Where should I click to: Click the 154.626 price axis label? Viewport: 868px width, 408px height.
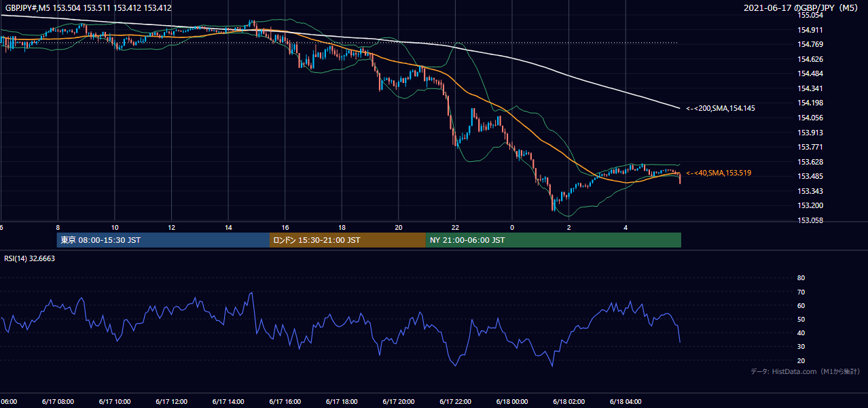coord(811,59)
